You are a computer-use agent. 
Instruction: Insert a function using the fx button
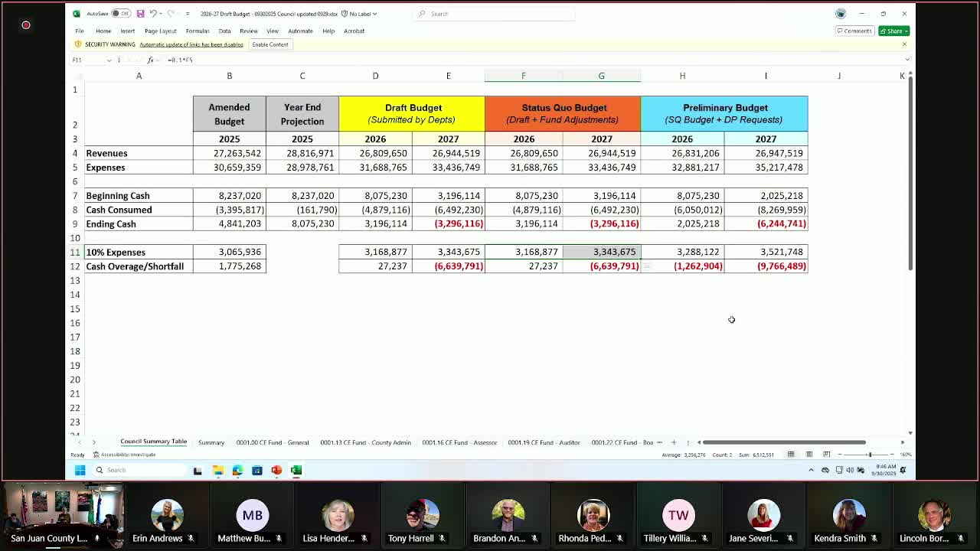[150, 60]
